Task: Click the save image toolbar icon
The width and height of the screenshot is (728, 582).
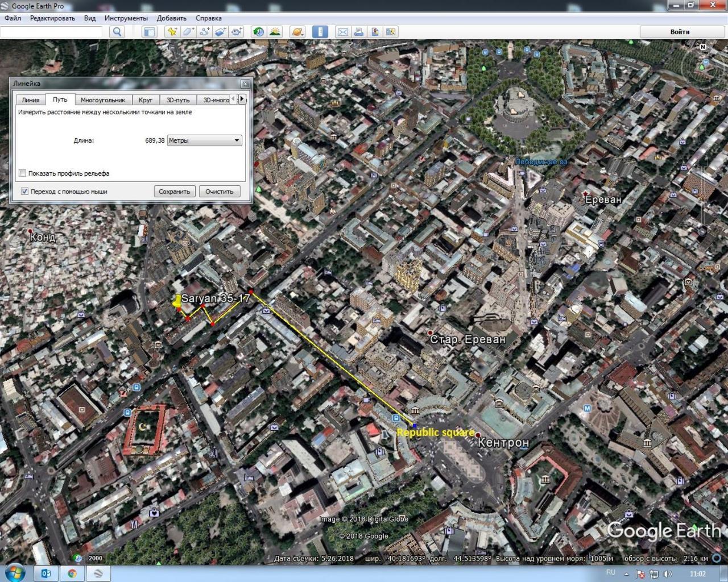Action: (375, 32)
